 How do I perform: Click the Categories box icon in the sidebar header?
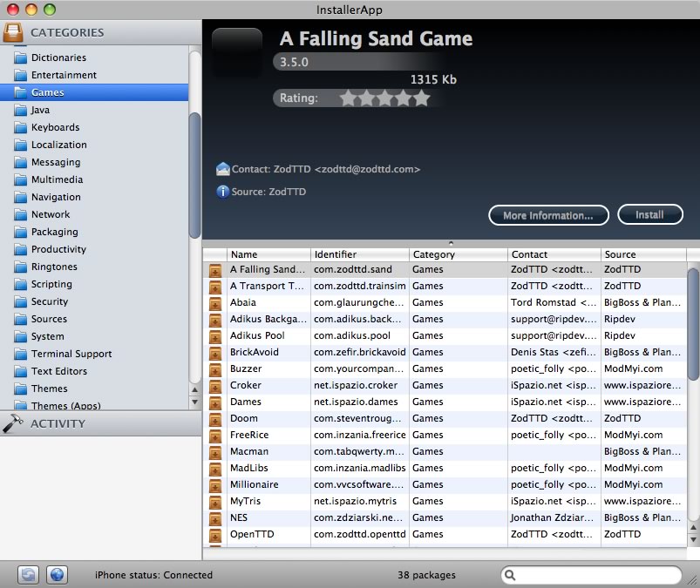point(12,32)
